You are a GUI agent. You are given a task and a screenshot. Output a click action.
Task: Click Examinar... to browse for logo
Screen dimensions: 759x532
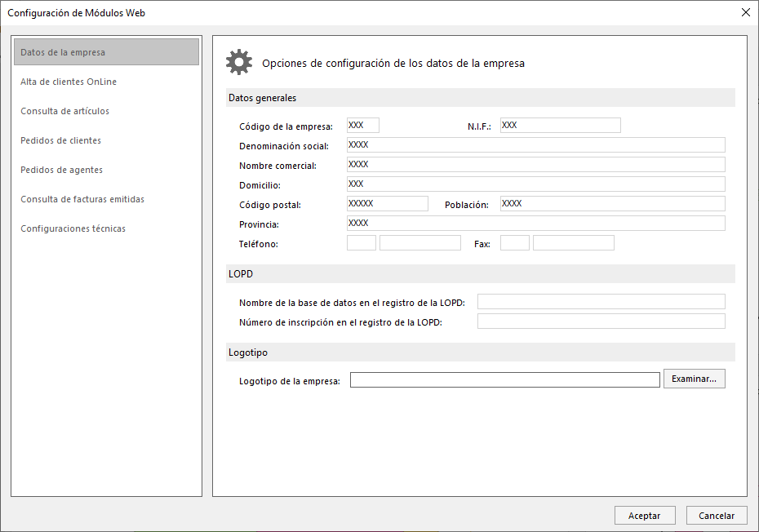tap(695, 379)
